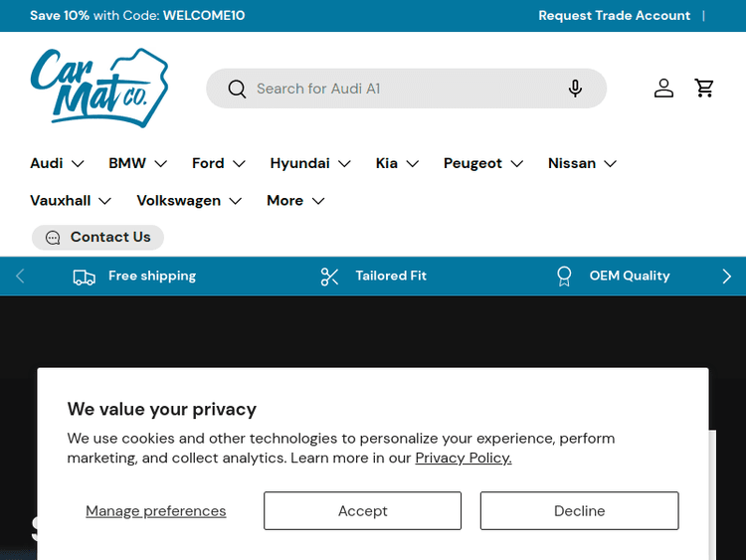Viewport: 746px width, 560px height.
Task: Open the Hyundai navigation menu
Action: pyautogui.click(x=310, y=163)
